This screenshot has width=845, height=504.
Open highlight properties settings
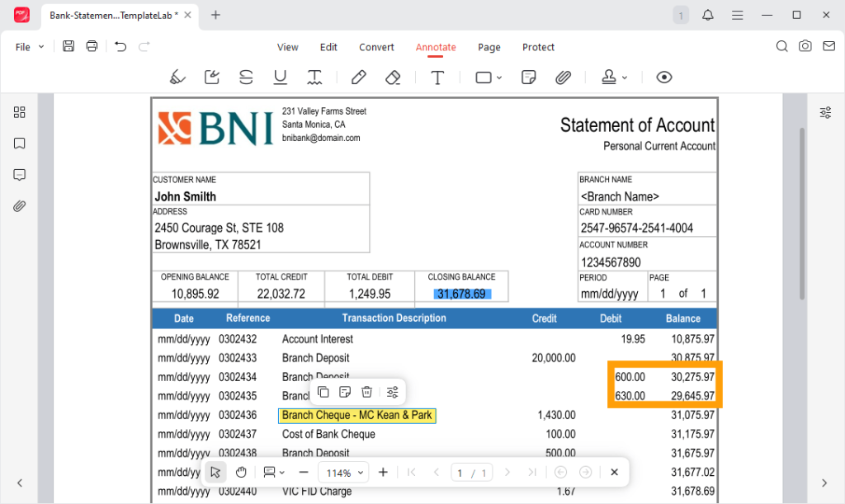coord(392,392)
